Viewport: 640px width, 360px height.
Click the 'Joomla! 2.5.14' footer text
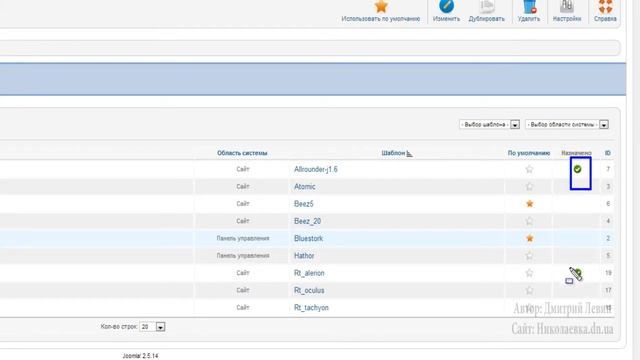click(140, 356)
